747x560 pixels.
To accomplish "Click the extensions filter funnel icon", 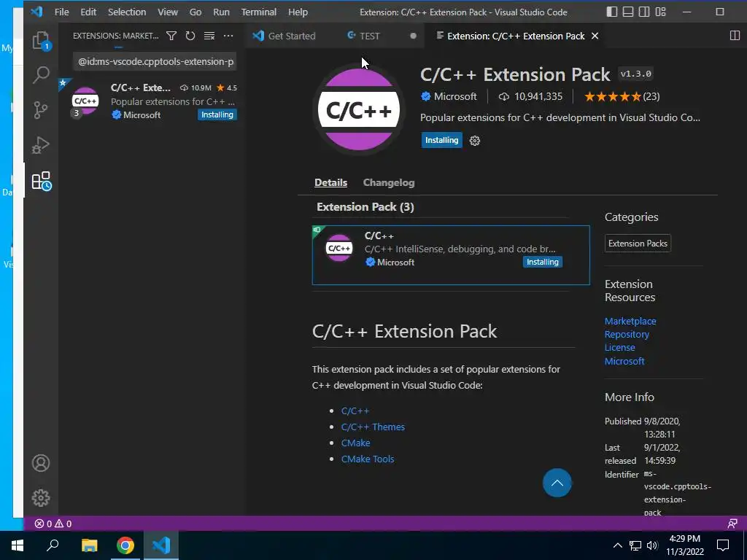I will [x=171, y=36].
